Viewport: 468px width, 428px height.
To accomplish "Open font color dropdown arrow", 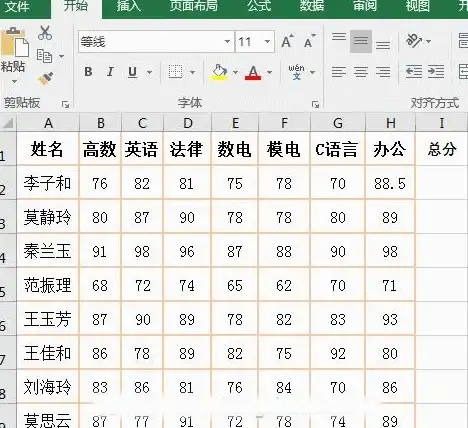I will [269, 72].
